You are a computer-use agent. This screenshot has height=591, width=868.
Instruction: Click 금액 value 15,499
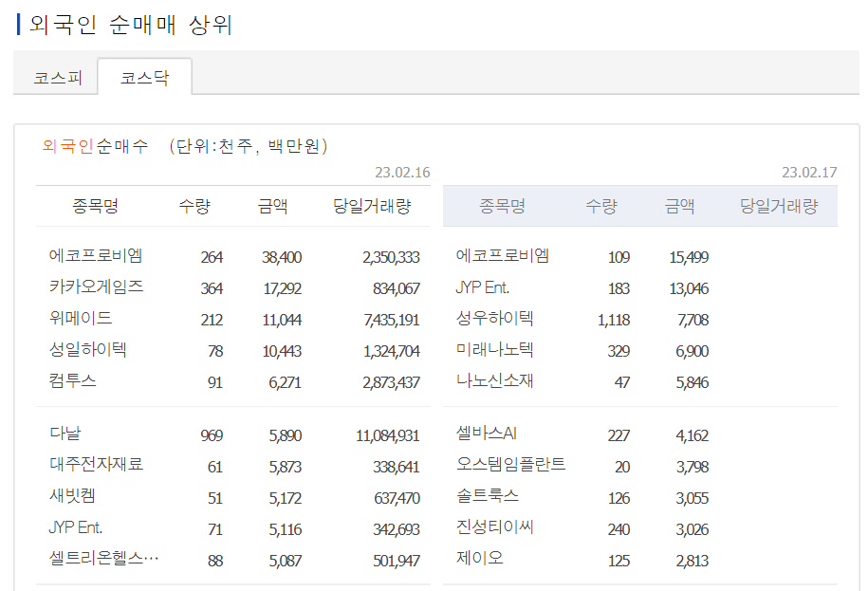(x=690, y=257)
